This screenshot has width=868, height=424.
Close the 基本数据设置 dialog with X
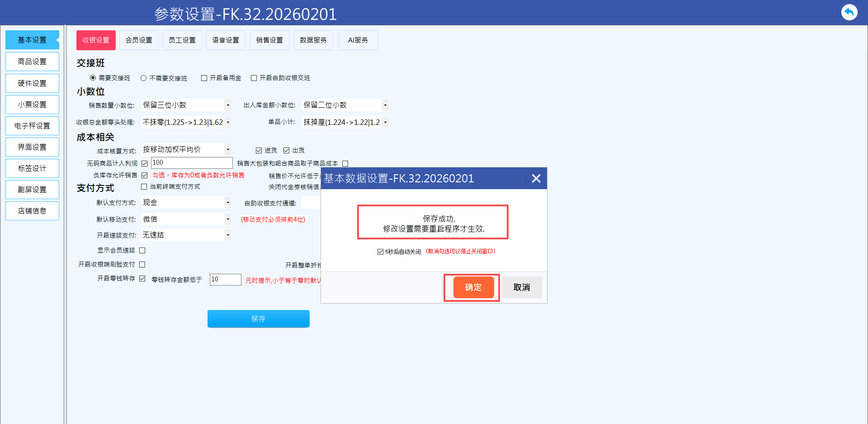point(536,178)
